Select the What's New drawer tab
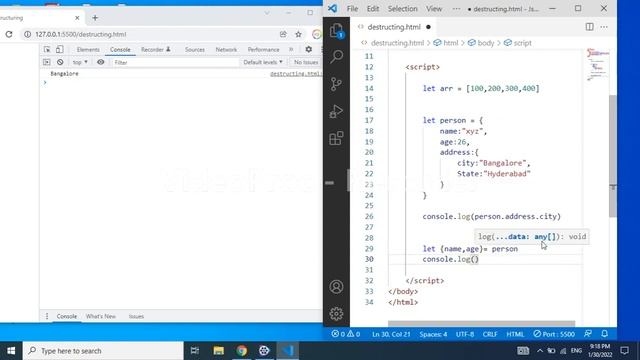Screen dimensions: 640x360 (x=101, y=316)
